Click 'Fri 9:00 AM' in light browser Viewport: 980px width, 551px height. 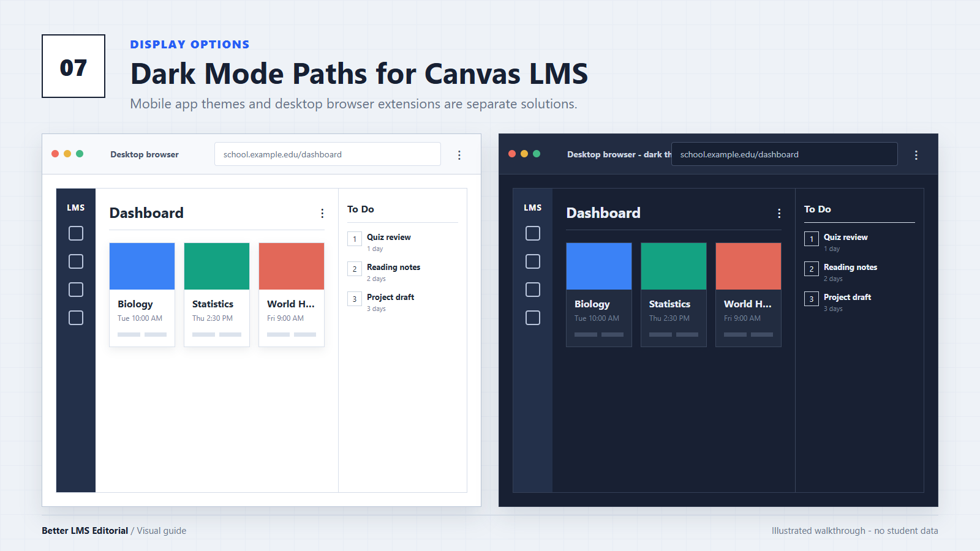[x=285, y=318]
